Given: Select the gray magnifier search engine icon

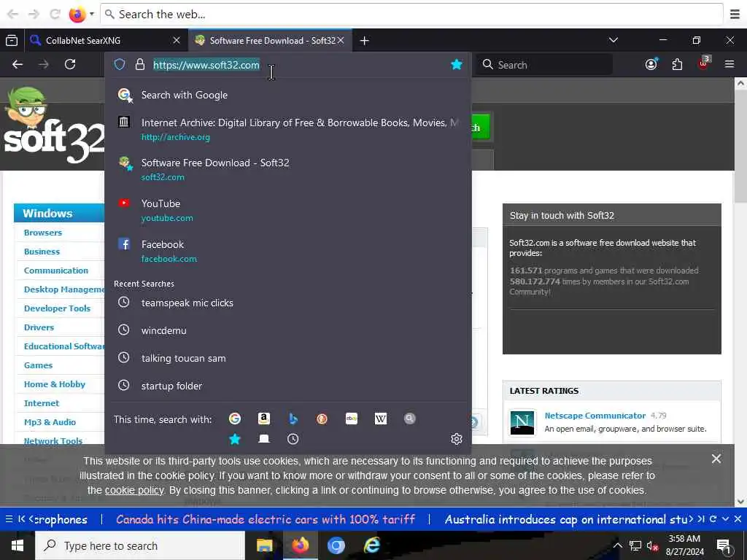Looking at the screenshot, I should click(410, 419).
